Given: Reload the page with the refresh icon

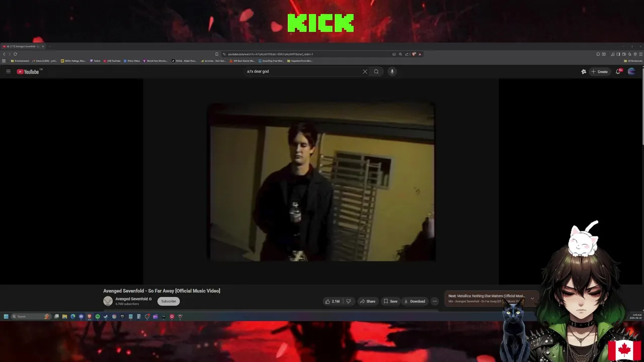Looking at the screenshot, I should tap(15, 54).
